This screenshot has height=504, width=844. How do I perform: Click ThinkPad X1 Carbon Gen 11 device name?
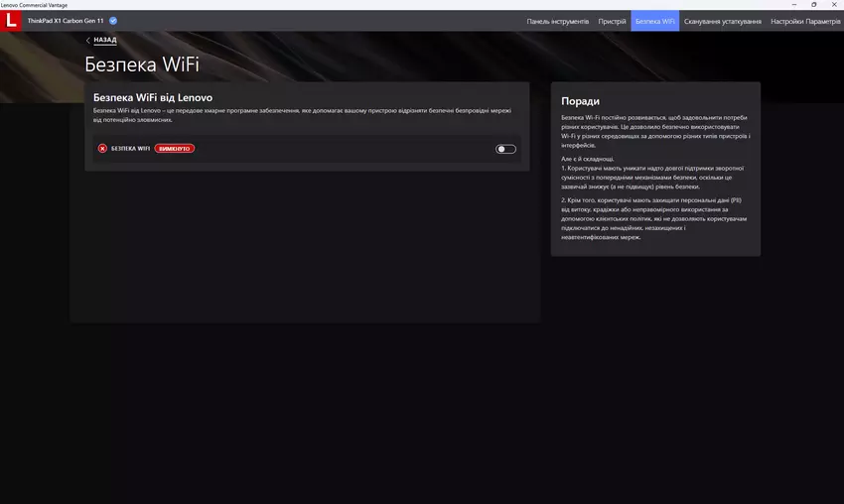tap(66, 21)
